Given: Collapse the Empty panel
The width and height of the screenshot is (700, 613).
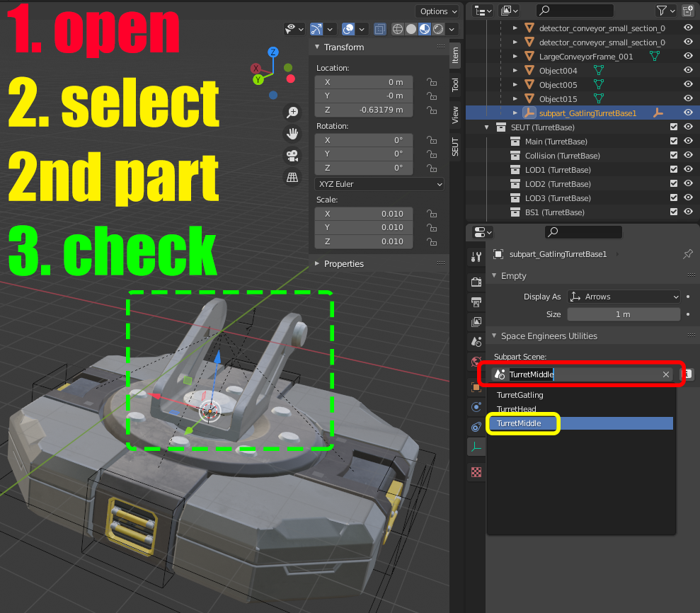Looking at the screenshot, I should pyautogui.click(x=494, y=276).
